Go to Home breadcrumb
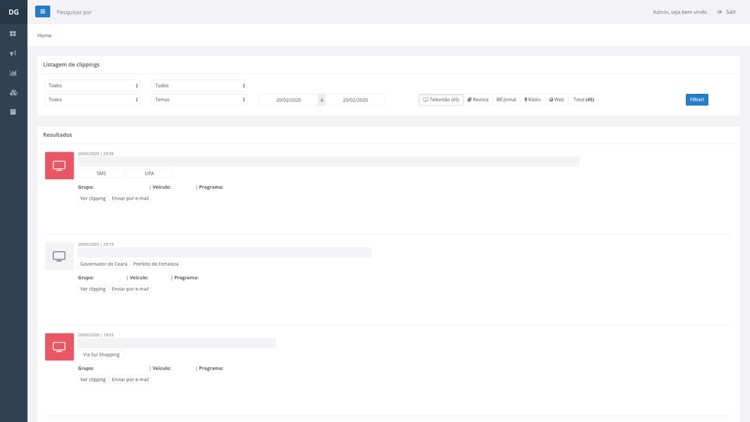Screen dimensions: 750x422 click(44, 35)
